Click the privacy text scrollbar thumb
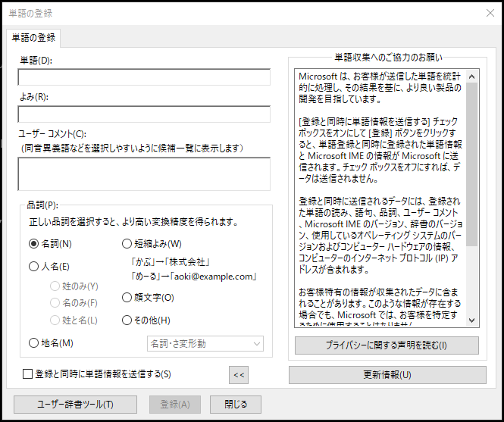 point(472,164)
